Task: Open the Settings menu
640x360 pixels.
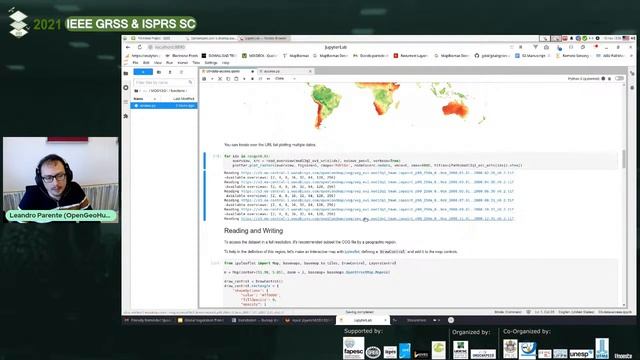Action: 211,63
